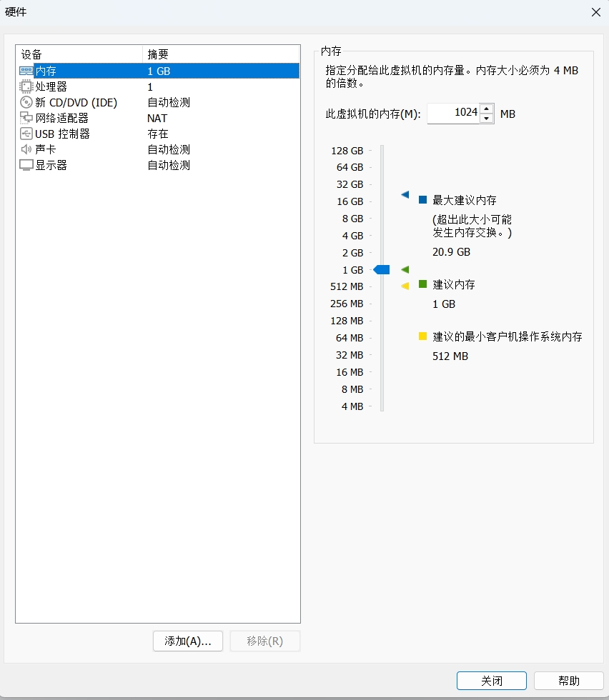
Task: Click the NAT summary cell
Action: (157, 119)
